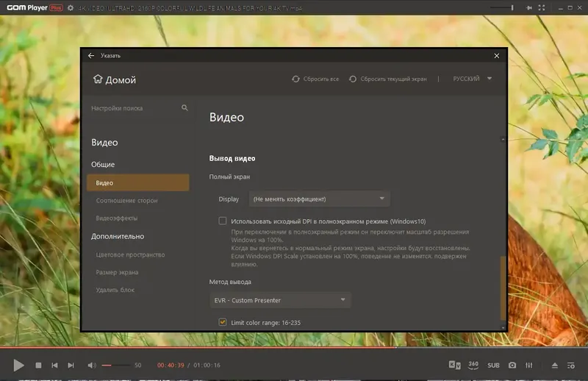The image size is (588, 381).
Task: Close the settings dialog
Action: [x=497, y=56]
